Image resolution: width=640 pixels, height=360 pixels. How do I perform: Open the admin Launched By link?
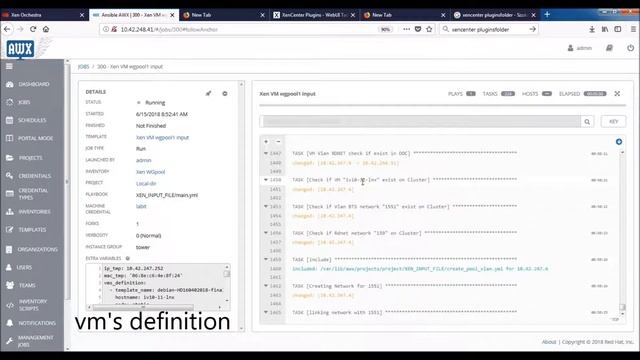pos(143,160)
